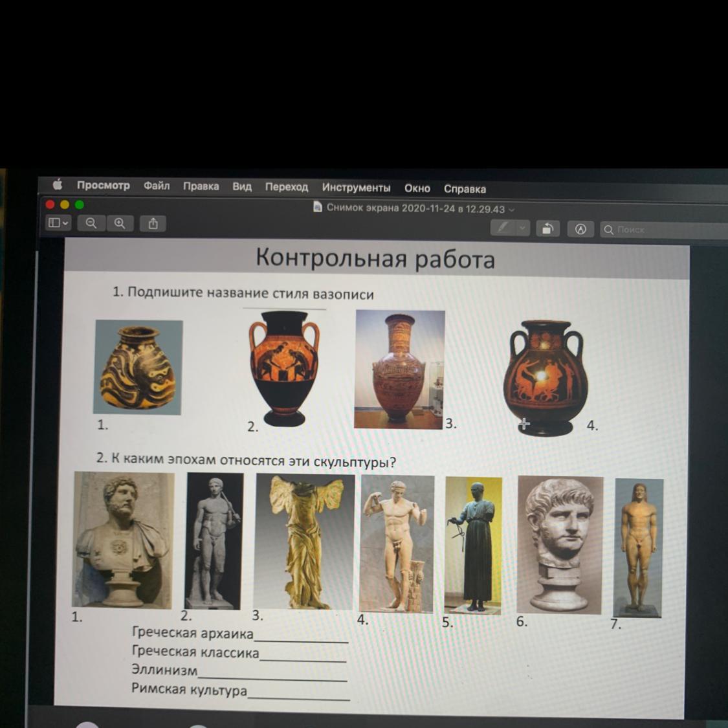Click the Поиск search field

(664, 230)
